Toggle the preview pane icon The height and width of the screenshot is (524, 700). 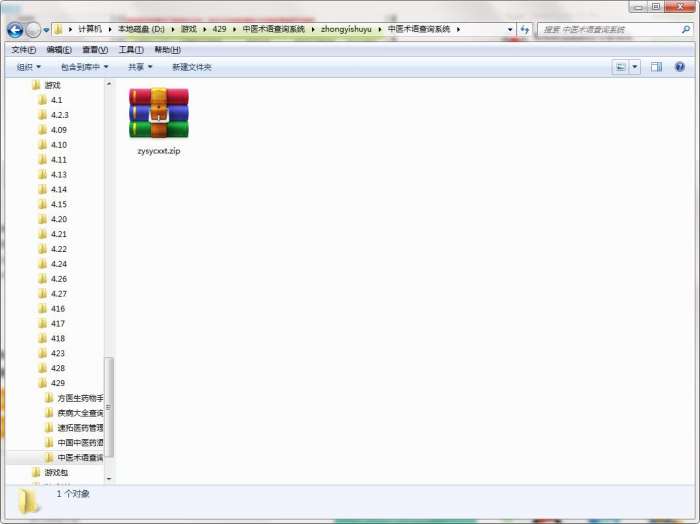click(x=656, y=67)
